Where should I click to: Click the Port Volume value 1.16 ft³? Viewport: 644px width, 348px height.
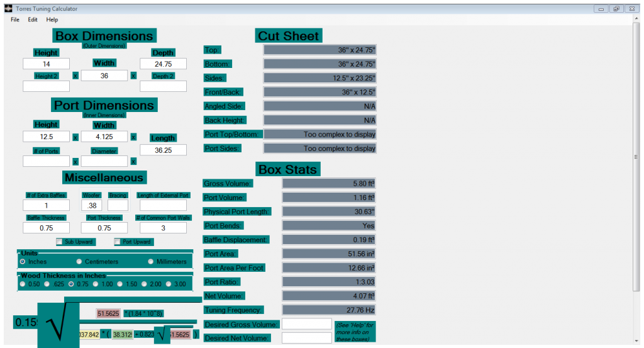pos(329,198)
